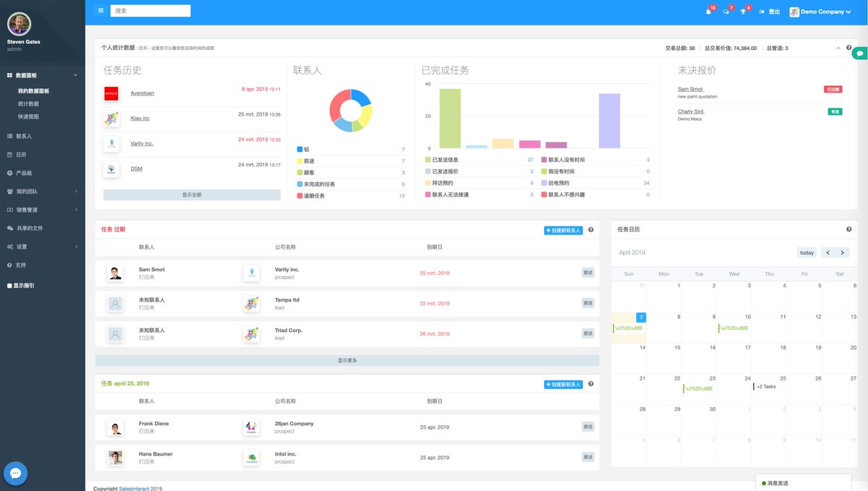Open the green chat side tab
Image resolution: width=868 pixels, height=491 pixels.
(x=860, y=54)
